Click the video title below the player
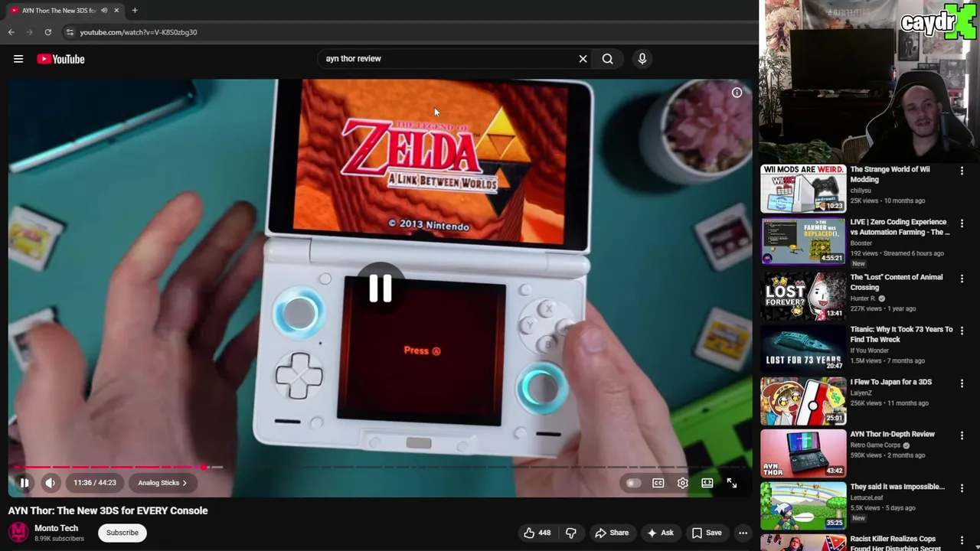980x551 pixels. [x=108, y=510]
